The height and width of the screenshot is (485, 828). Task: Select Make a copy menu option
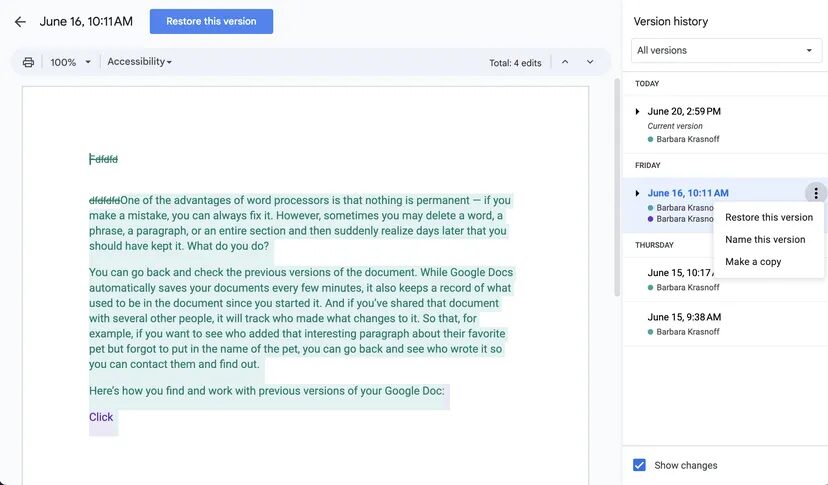(x=753, y=262)
